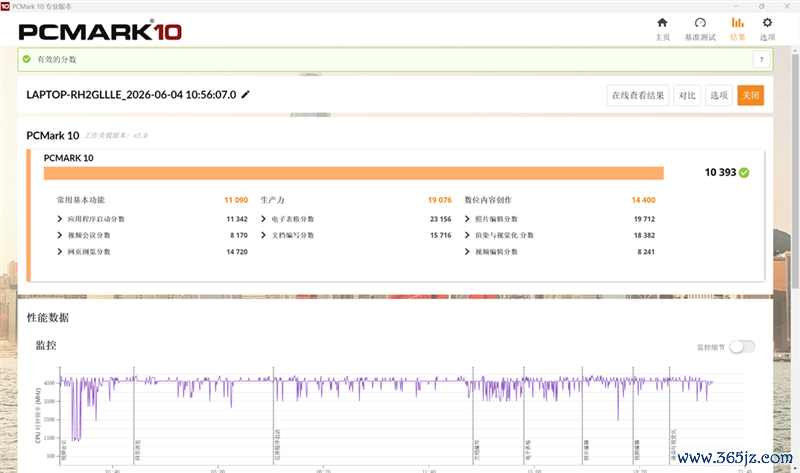Expand the 网页浏览分数 row
Screen dimensions: 800x473
(x=60, y=252)
